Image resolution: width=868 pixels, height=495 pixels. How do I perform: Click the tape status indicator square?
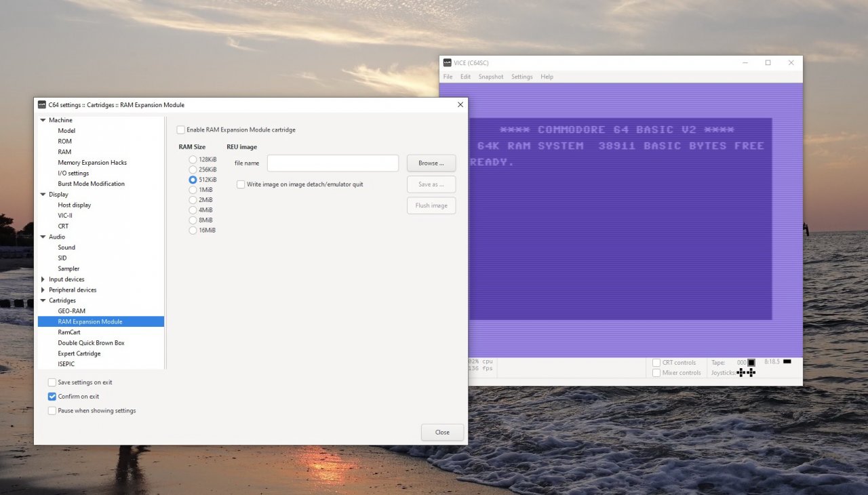[751, 363]
